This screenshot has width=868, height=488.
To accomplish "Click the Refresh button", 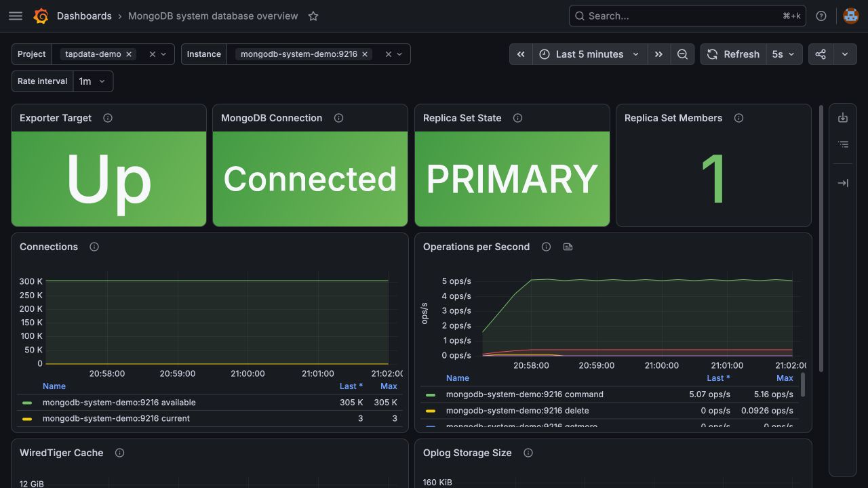I will pos(733,54).
